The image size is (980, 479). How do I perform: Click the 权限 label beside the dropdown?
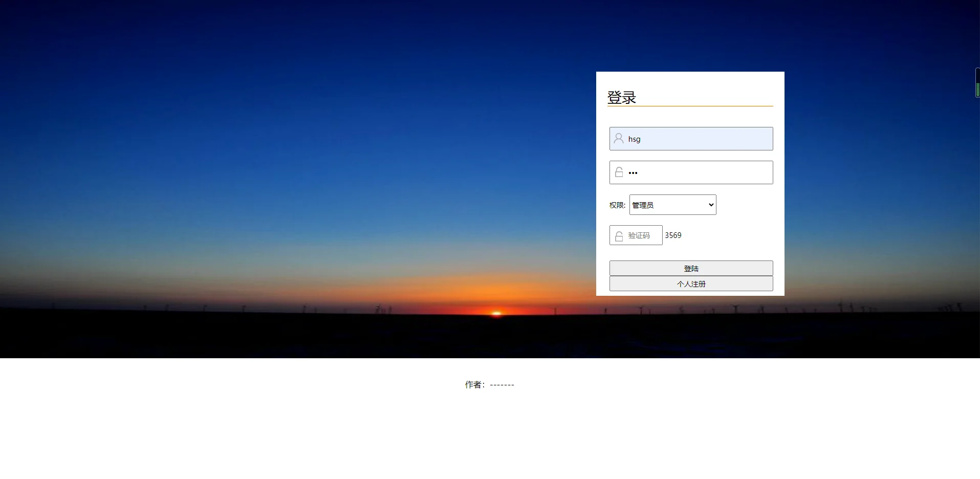tap(617, 205)
